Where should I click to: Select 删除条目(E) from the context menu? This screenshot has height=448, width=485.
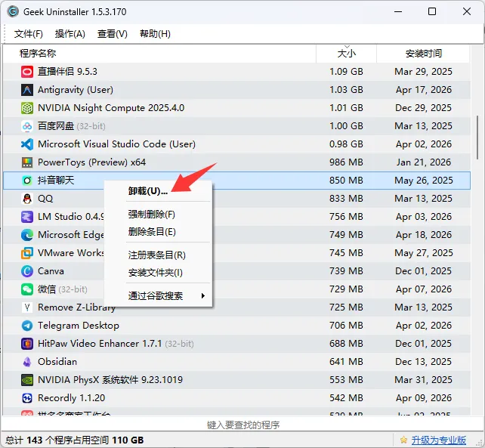pos(159,232)
